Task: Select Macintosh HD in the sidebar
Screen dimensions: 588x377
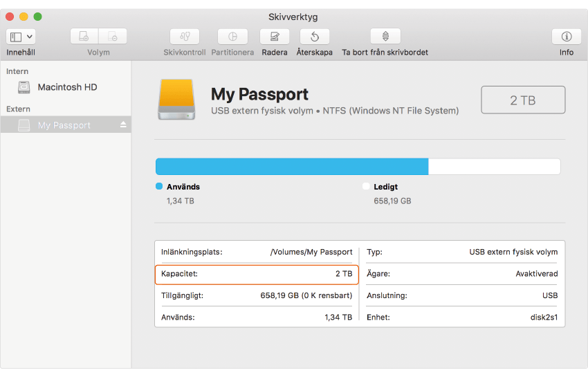Action: (x=66, y=87)
